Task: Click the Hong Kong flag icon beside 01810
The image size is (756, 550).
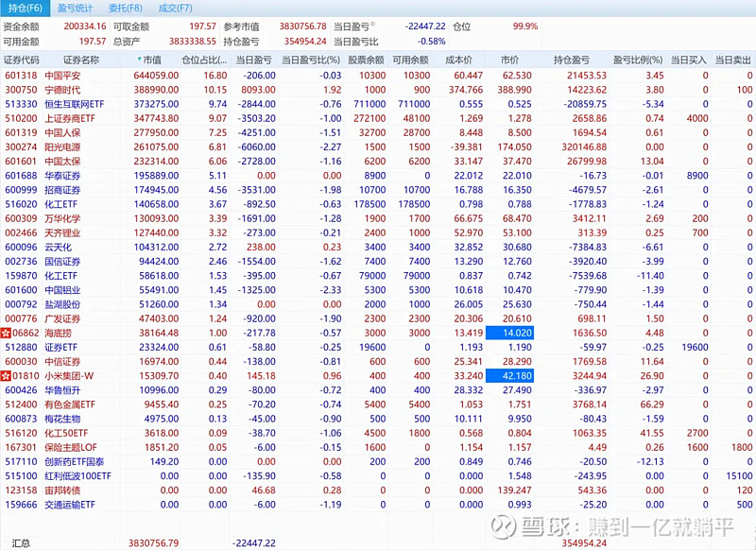Action: [6, 376]
